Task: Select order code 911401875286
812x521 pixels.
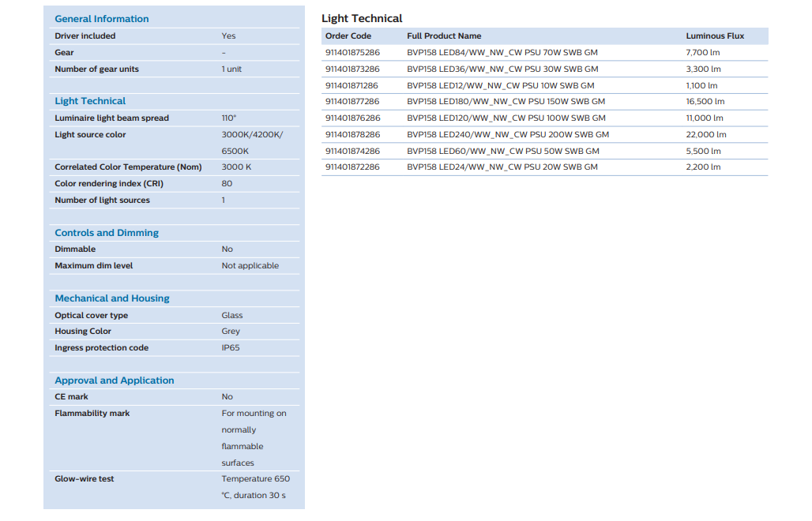Action: click(x=352, y=53)
